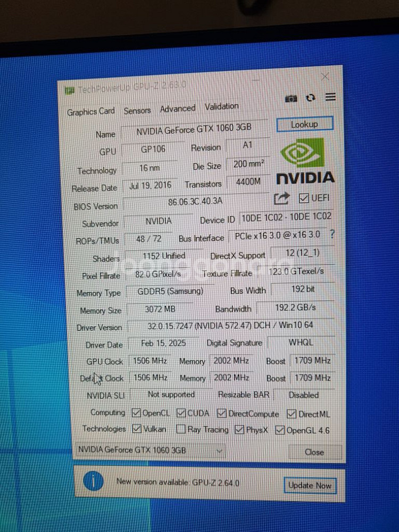Click the NVIDIA logo image
Viewport: 399px width, 532px height.
(x=305, y=161)
